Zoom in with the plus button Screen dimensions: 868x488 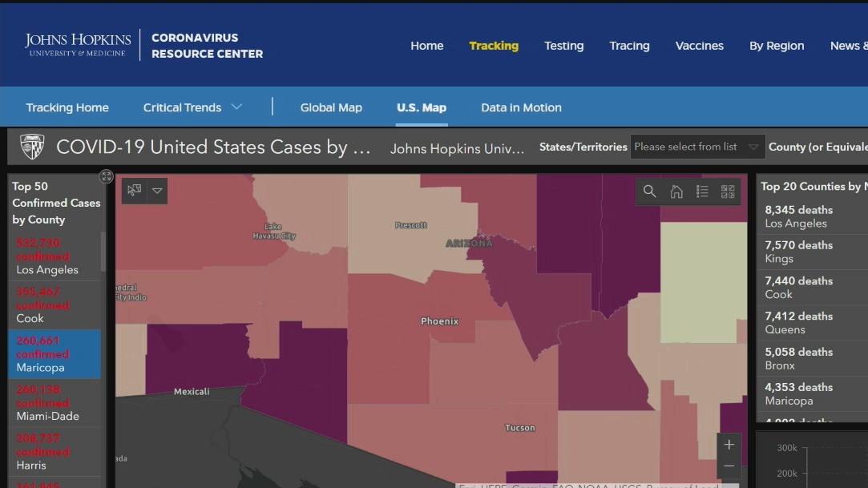(x=729, y=444)
